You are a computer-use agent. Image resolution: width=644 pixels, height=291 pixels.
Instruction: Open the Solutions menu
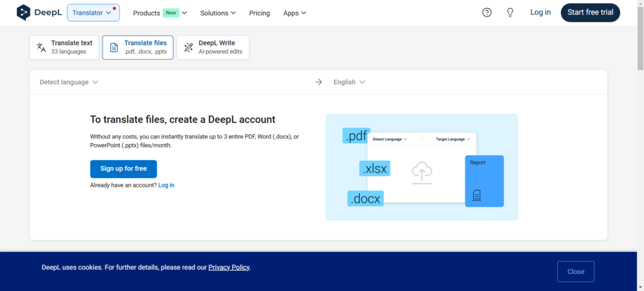tap(218, 13)
